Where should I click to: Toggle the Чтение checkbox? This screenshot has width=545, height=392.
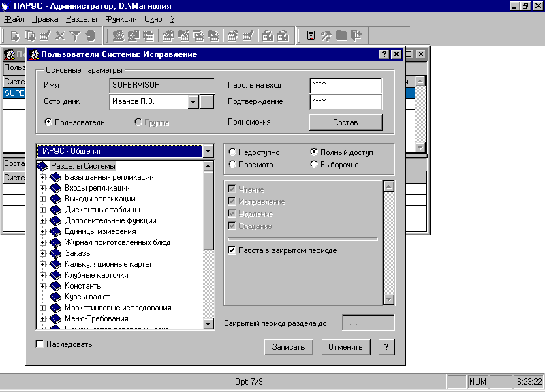click(x=232, y=189)
